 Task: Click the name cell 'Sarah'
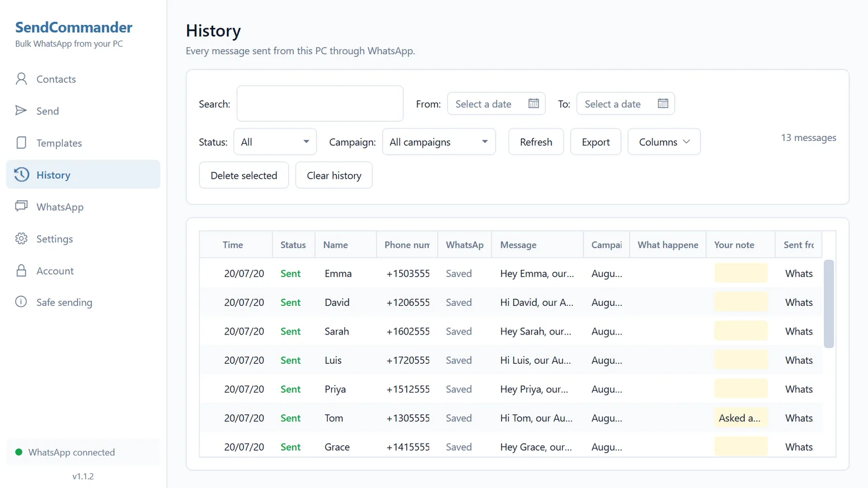coord(337,331)
